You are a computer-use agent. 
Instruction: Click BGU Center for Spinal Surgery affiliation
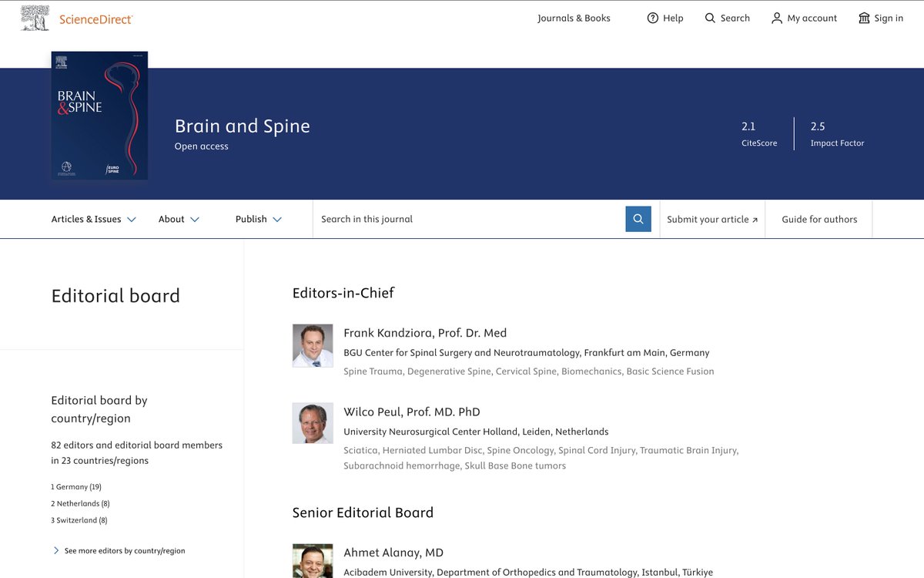527,353
